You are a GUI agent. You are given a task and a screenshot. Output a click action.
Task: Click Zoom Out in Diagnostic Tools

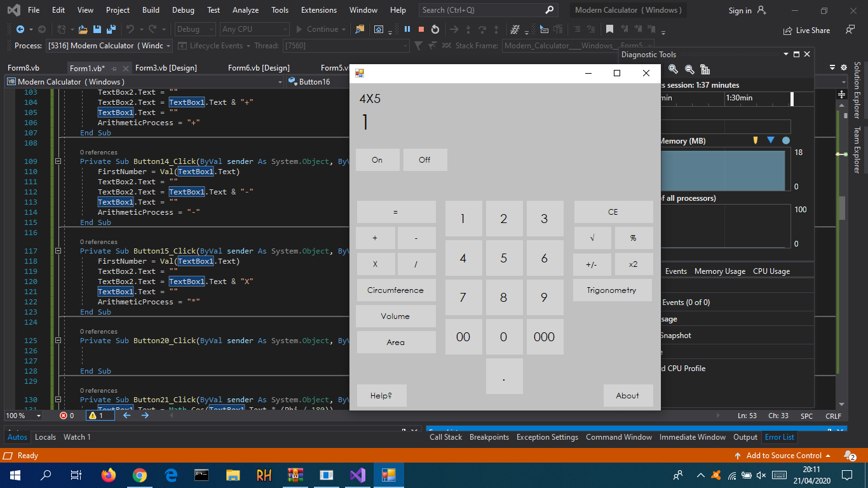pos(689,69)
